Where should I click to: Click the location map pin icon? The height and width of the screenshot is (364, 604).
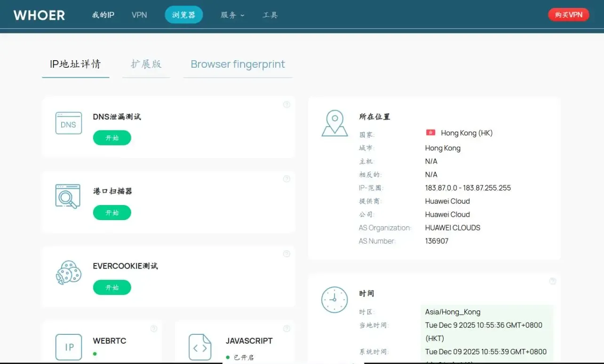click(x=334, y=124)
